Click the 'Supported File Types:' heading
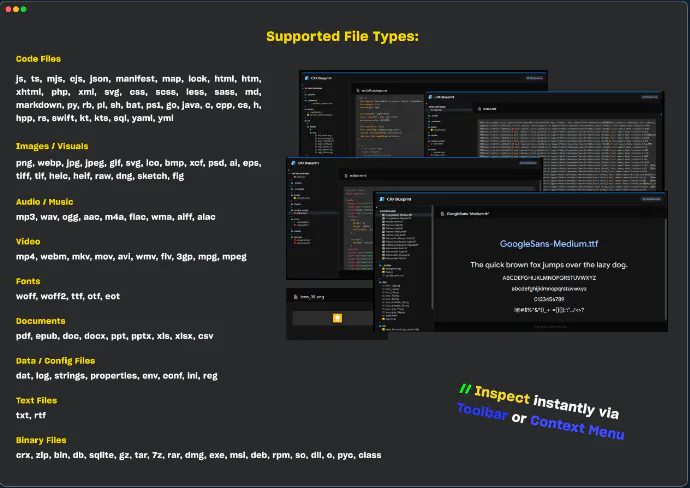 342,37
